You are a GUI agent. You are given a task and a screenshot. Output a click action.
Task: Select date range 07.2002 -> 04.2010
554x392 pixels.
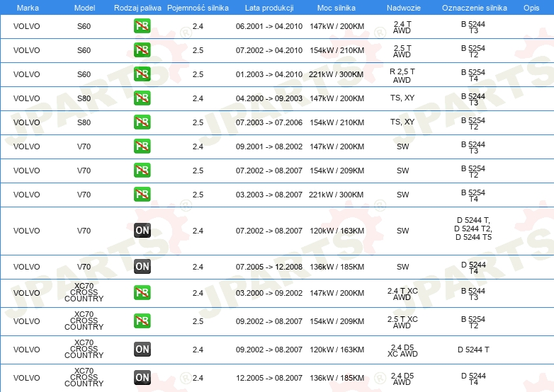click(269, 50)
